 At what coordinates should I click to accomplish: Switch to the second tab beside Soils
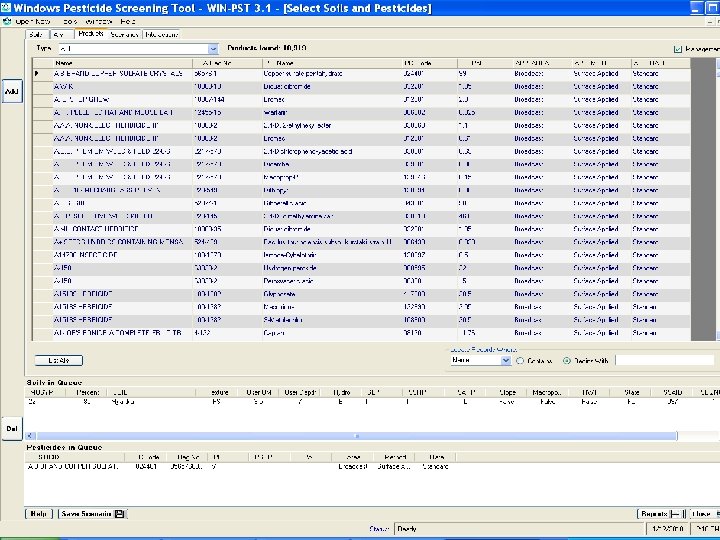61,34
